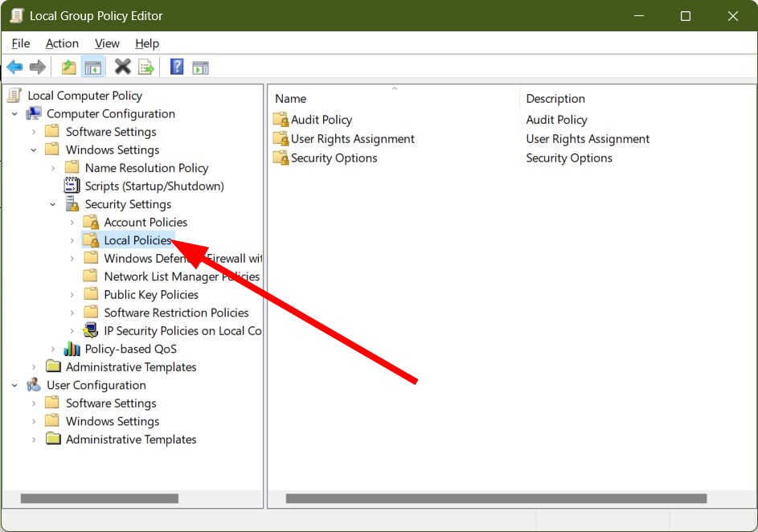This screenshot has height=532, width=758.
Task: Collapse the Computer Configuration node
Action: pyautogui.click(x=14, y=114)
